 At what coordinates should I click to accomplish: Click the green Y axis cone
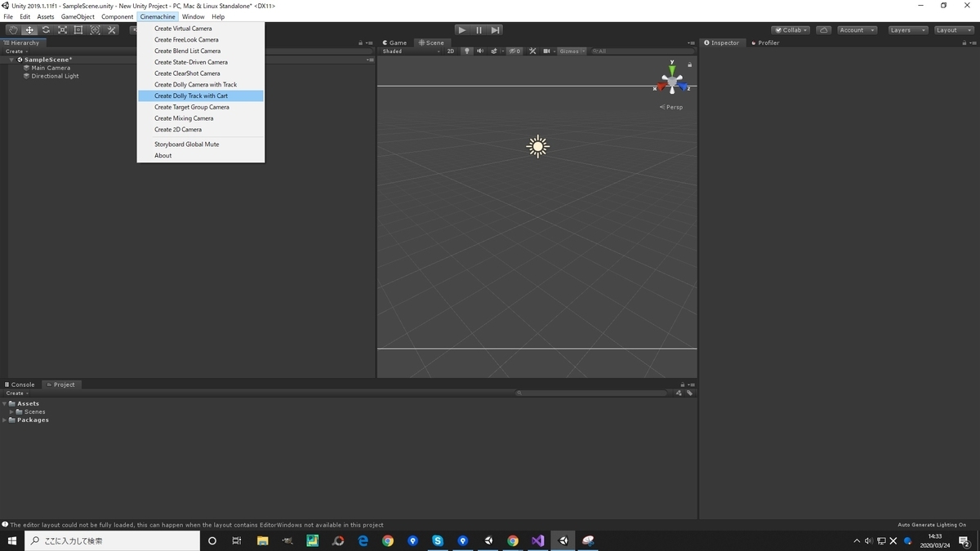(x=672, y=70)
